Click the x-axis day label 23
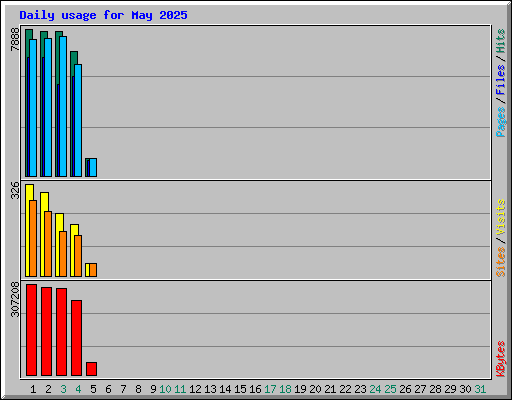 [360, 389]
